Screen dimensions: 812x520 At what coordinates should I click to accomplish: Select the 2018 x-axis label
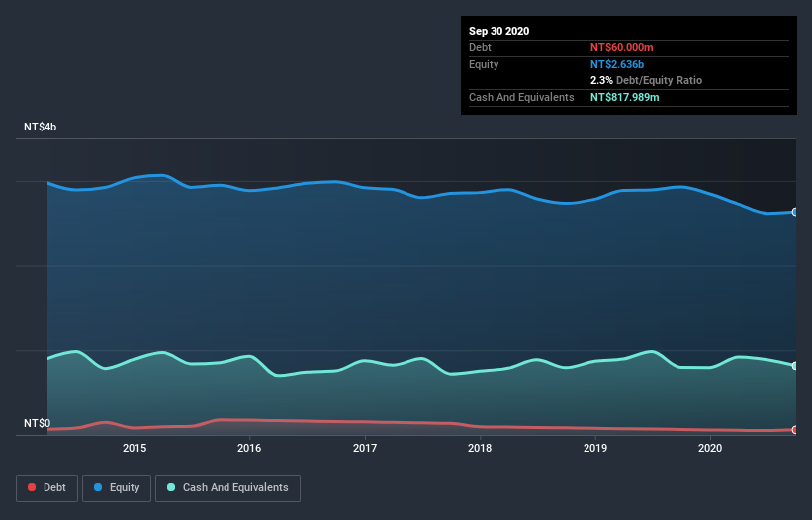pyautogui.click(x=480, y=448)
